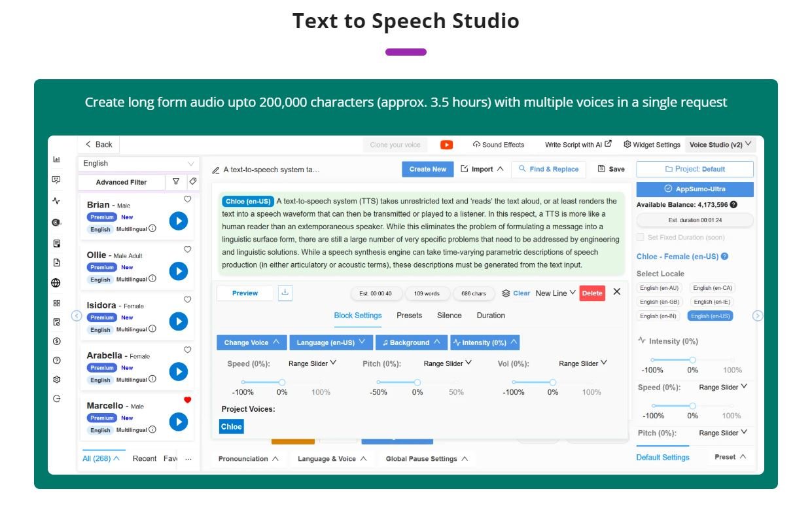Select English (en-CA) locale
The width and height of the screenshot is (812, 510).
click(713, 288)
